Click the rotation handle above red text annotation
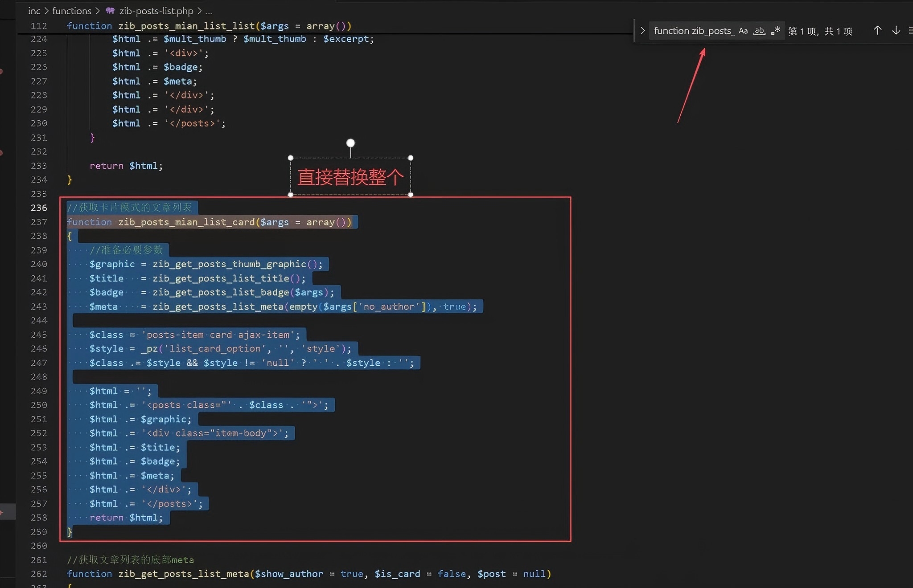The width and height of the screenshot is (913, 588). coord(350,143)
